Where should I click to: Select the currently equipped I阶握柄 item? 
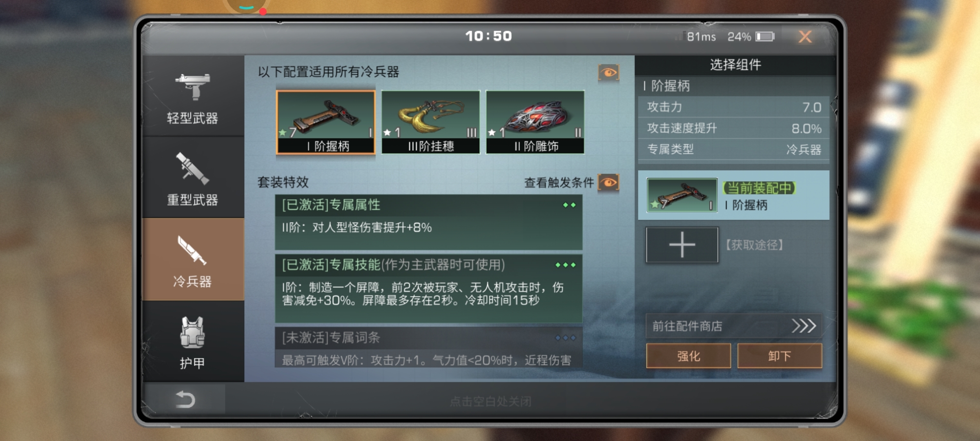coord(734,195)
